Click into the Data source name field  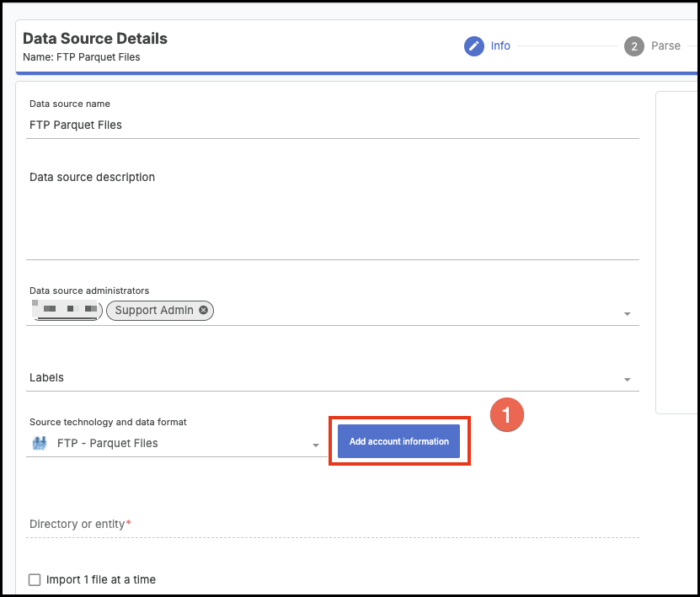click(333, 125)
